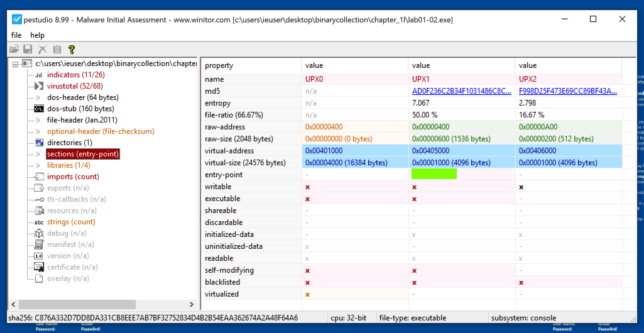Open the UPX2 md5 hash link

(x=567, y=91)
